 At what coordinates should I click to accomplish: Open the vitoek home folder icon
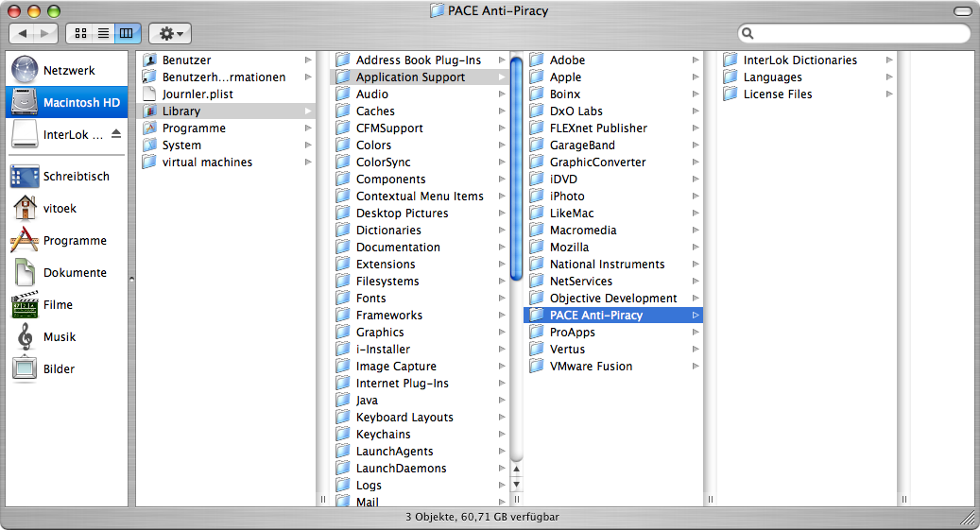25,208
